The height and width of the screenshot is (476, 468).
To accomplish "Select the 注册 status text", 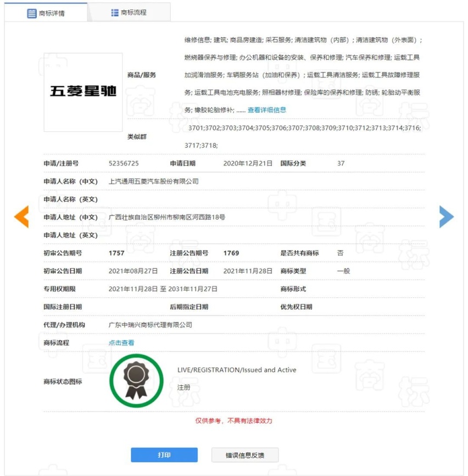I will point(184,388).
